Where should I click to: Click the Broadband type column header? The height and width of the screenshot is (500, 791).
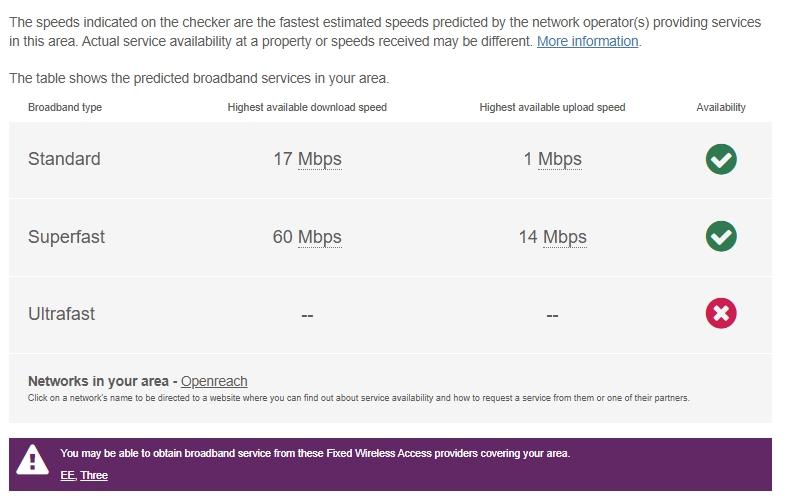65,107
